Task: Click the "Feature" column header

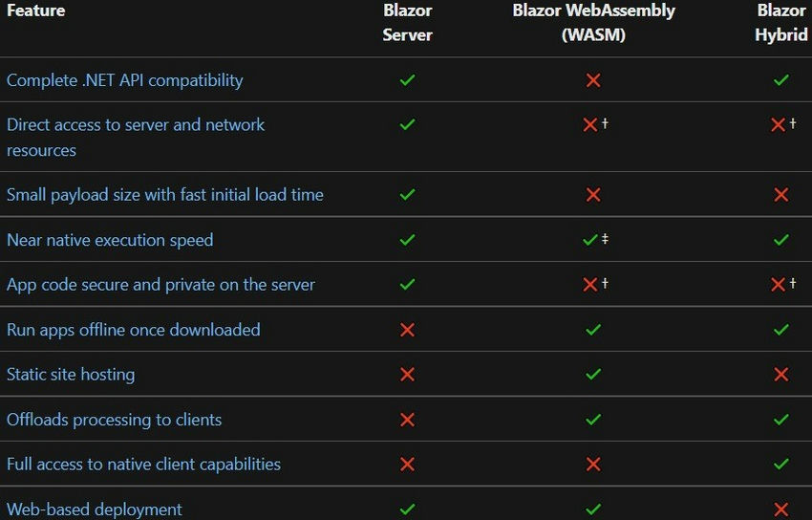Action: (x=36, y=11)
